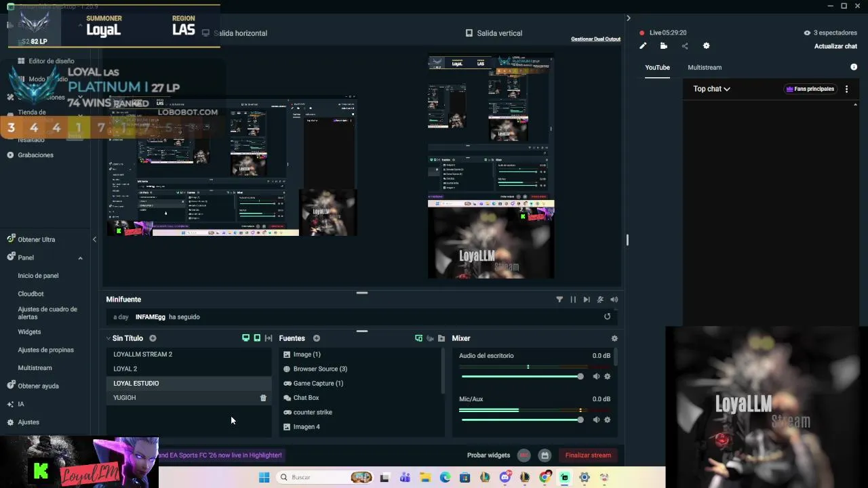
Task: Click the info icon beside Multistream tab
Action: [854, 67]
